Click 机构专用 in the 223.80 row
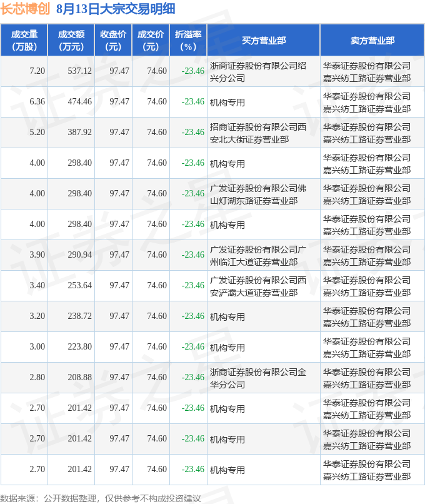425x504 pixels. 227,348
